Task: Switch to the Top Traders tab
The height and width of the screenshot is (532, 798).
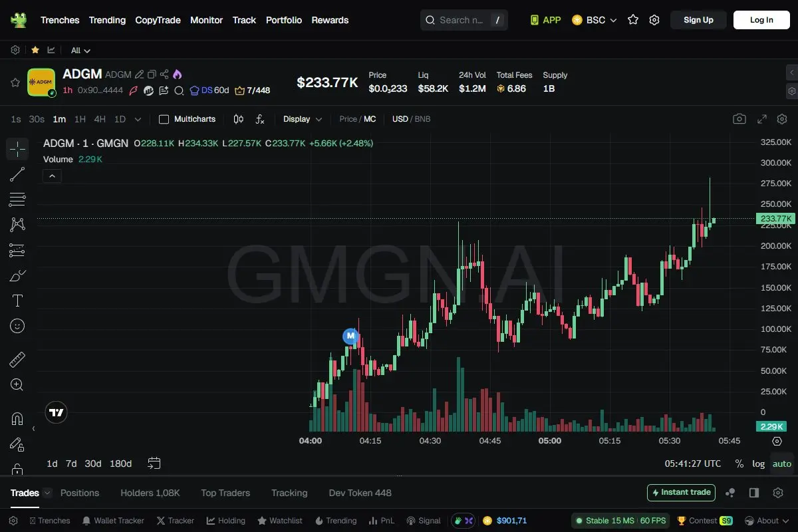Action: [225, 493]
